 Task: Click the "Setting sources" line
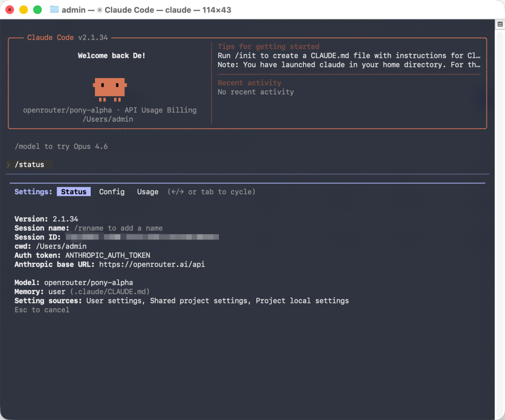pyautogui.click(x=181, y=301)
